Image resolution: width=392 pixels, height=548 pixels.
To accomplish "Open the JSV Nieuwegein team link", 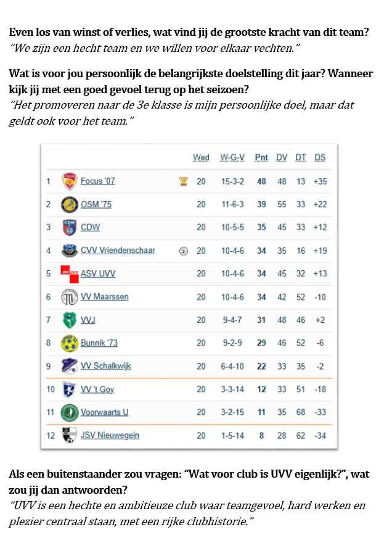I will [x=110, y=436].
